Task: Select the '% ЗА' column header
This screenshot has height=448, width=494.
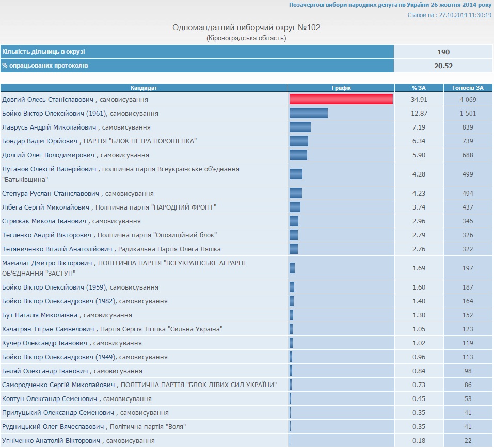Action: coord(419,88)
